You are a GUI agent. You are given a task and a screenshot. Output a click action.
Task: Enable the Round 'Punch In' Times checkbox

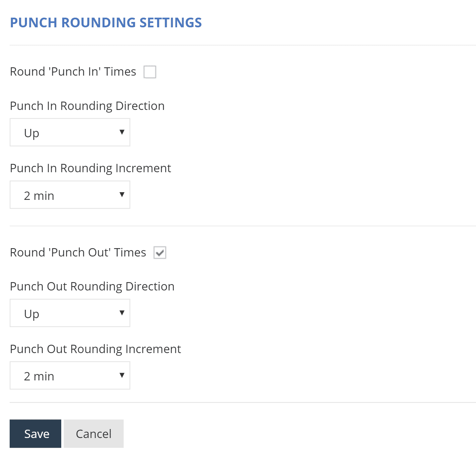coord(150,72)
